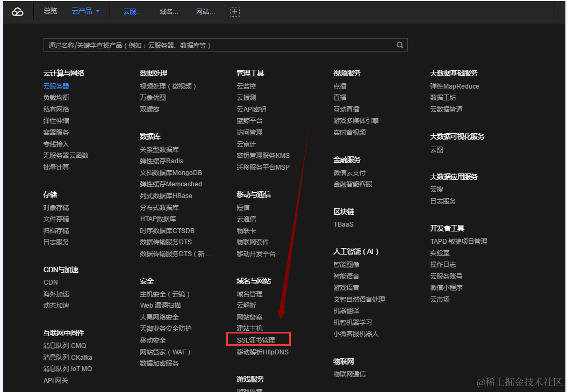Open the CDN product link
The height and width of the screenshot is (392, 567).
point(51,282)
